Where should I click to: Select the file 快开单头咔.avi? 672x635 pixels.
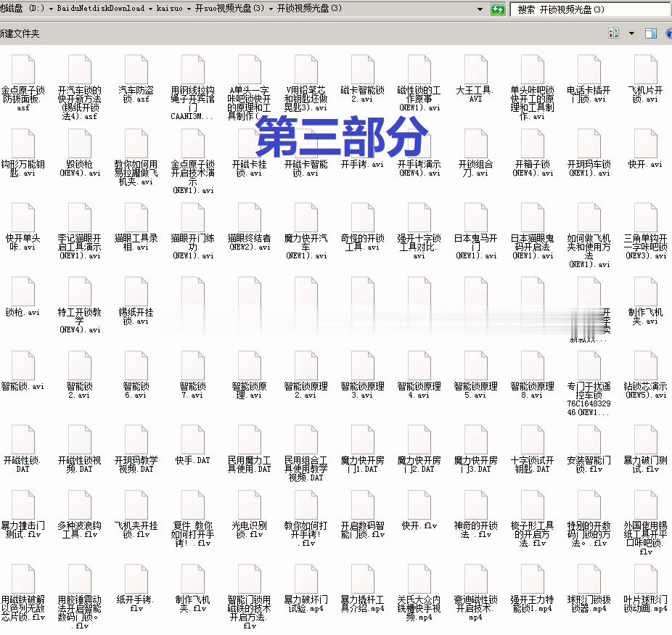[x=23, y=226]
